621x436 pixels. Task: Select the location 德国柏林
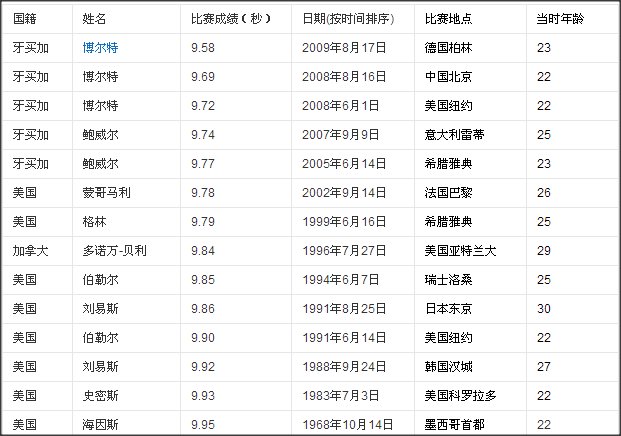pos(448,48)
